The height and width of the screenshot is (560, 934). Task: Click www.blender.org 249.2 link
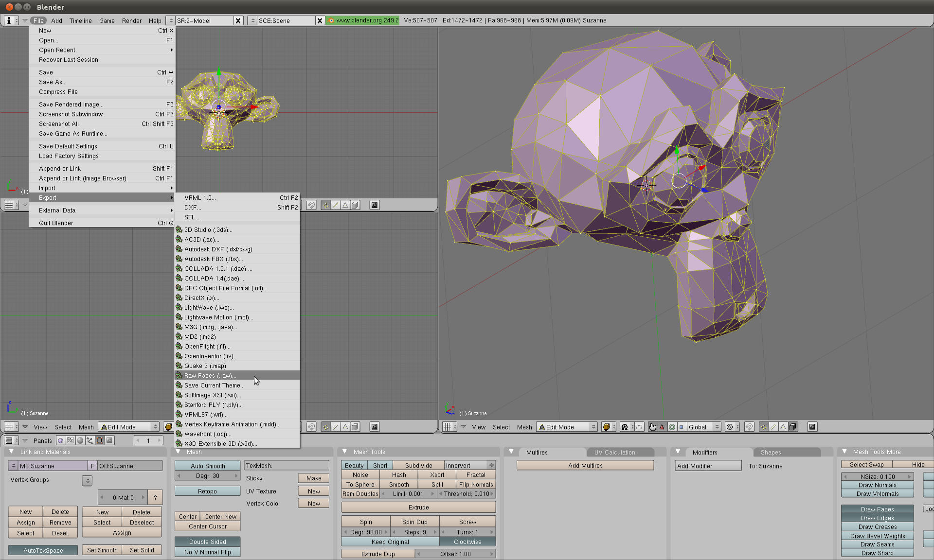click(x=363, y=20)
